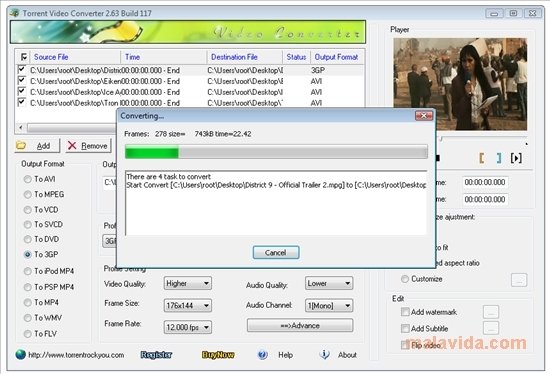The height and width of the screenshot is (374, 550).
Task: Click the red X Remove icon
Action: tap(72, 146)
